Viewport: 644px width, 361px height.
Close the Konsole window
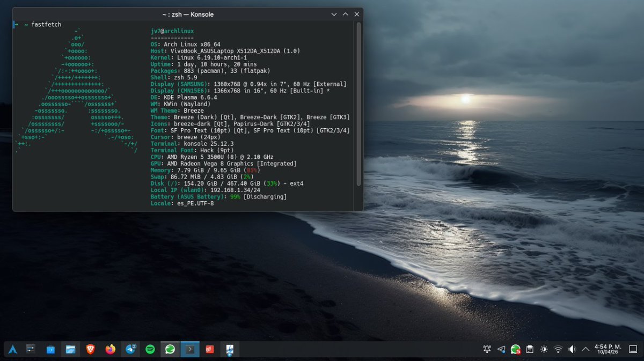click(356, 14)
